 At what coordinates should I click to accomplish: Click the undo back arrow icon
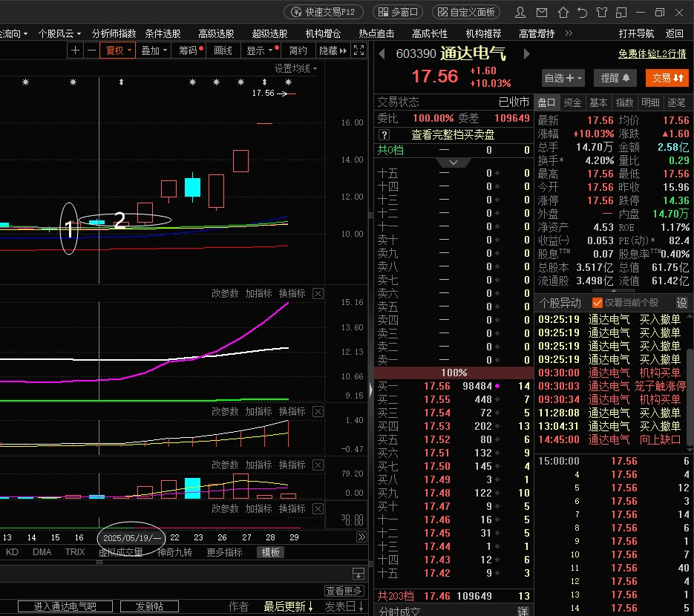583,13
